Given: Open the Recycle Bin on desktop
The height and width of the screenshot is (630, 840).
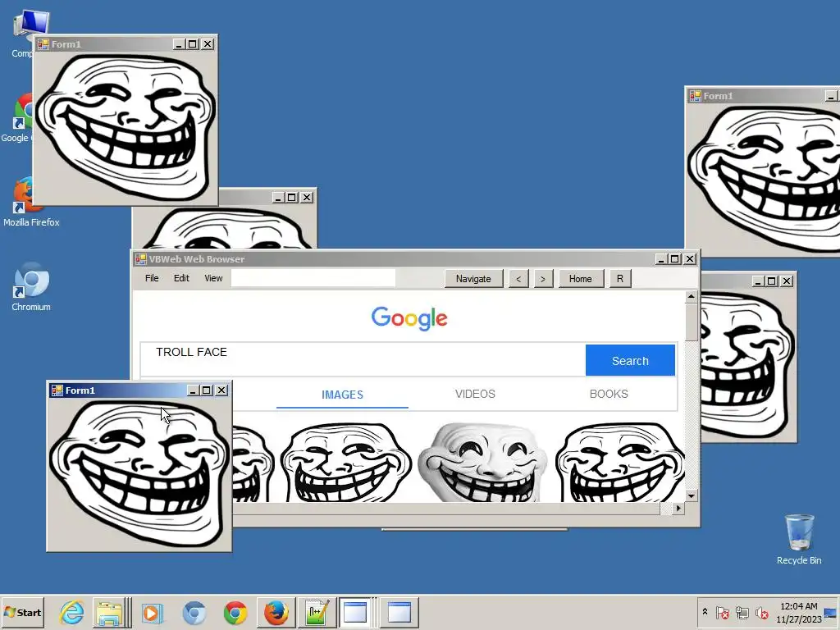Looking at the screenshot, I should click(799, 539).
